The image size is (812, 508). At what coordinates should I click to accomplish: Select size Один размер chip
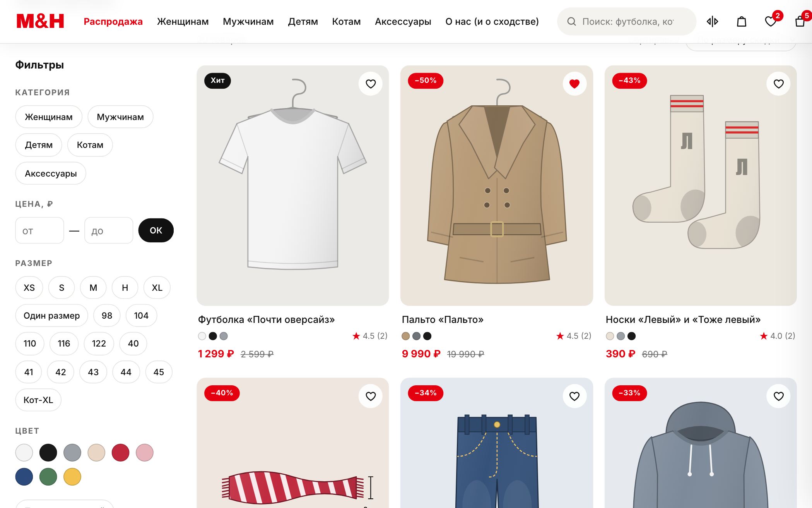51,316
